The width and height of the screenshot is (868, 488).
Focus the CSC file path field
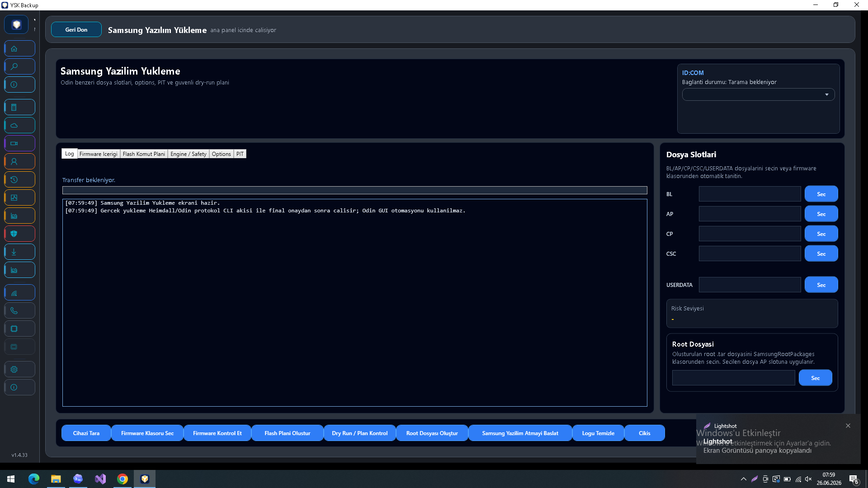(x=750, y=253)
